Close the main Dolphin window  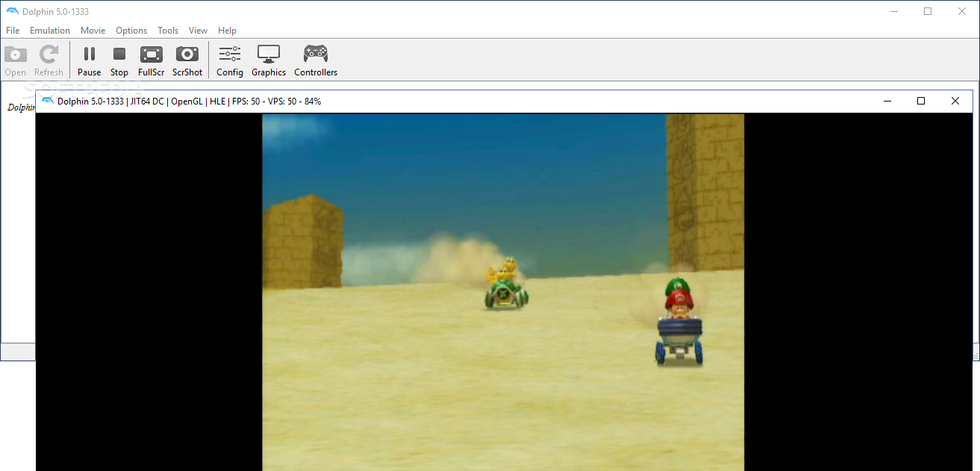coord(962,11)
